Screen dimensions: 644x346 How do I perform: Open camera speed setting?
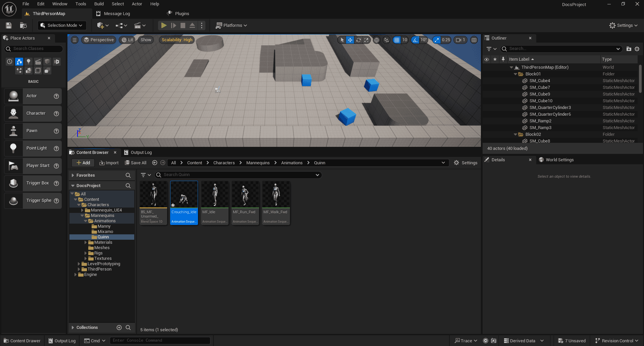[460, 40]
